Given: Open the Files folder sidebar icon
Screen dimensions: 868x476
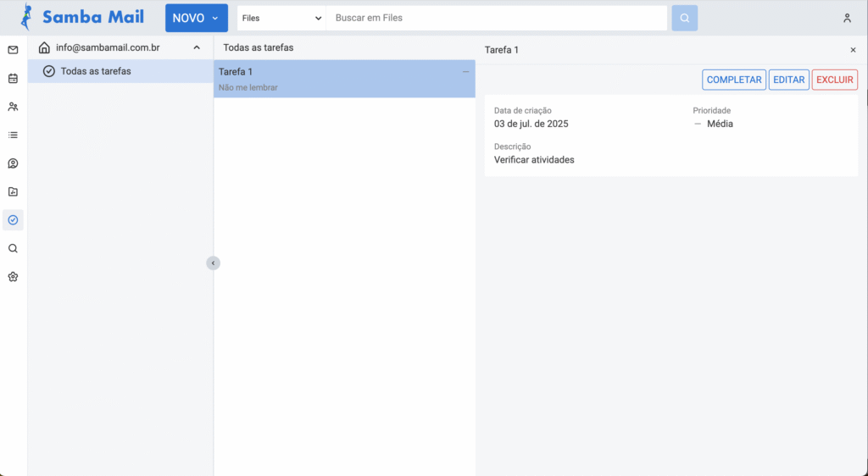Looking at the screenshot, I should point(13,191).
